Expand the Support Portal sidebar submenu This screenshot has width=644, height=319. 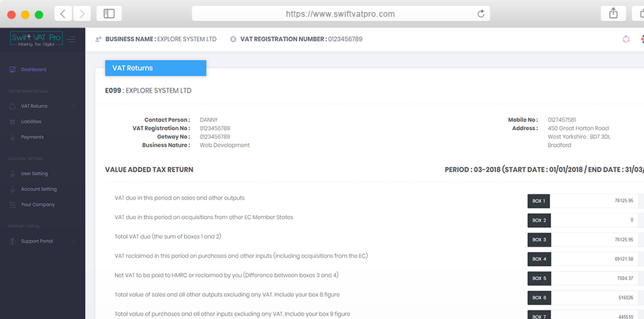[74, 241]
